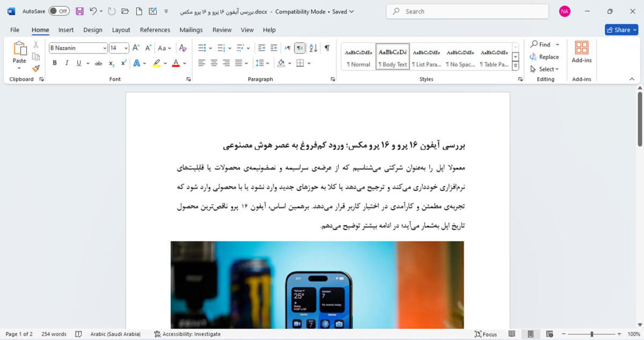Open the spelling proofing status icon
This screenshot has height=340, width=644.
pos(78,334)
